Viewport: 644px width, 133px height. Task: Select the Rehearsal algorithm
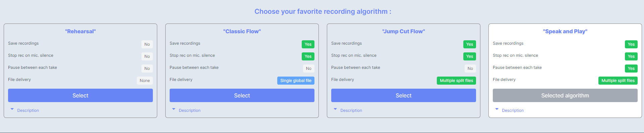(x=80, y=95)
